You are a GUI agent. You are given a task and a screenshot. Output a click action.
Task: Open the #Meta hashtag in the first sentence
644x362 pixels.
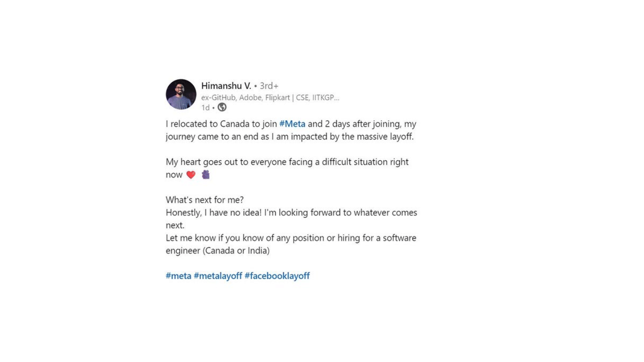point(292,124)
